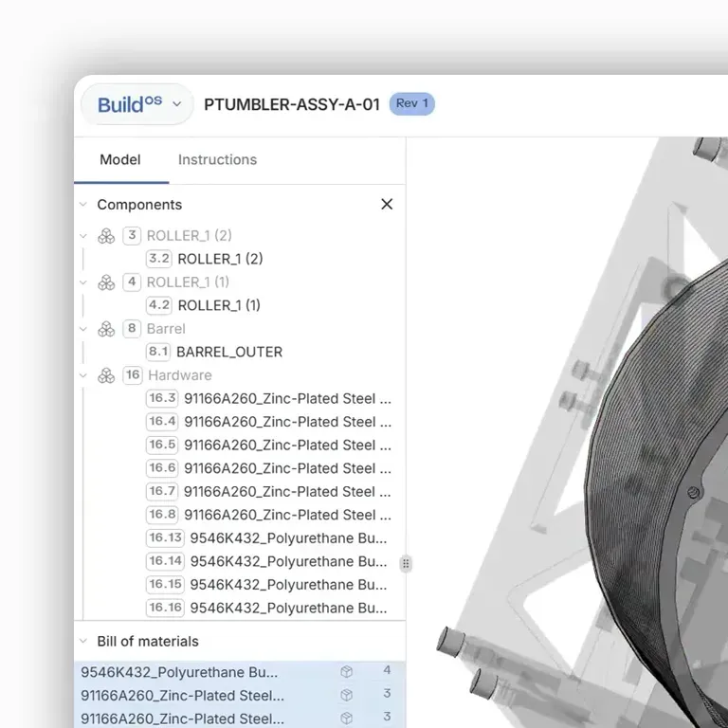Select last 91166A260_Zinc-Plated Steel BOM row
The width and height of the screenshot is (728, 728).
[x=182, y=719]
